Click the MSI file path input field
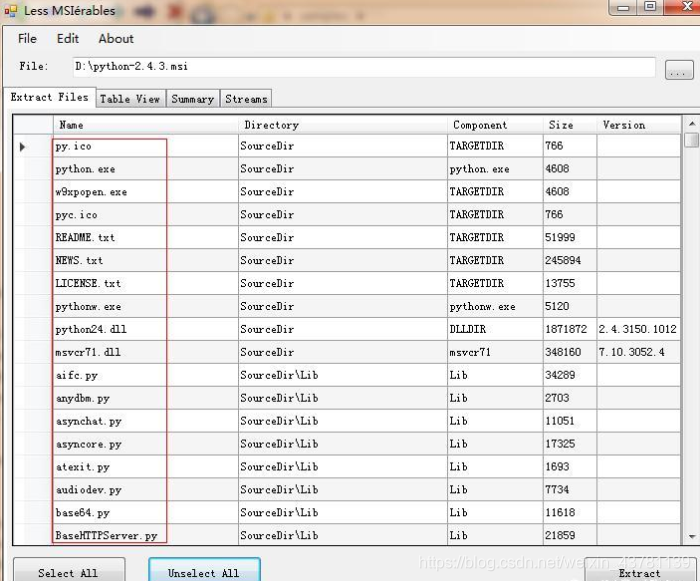Screen dimensions: 700x581 coord(364,67)
